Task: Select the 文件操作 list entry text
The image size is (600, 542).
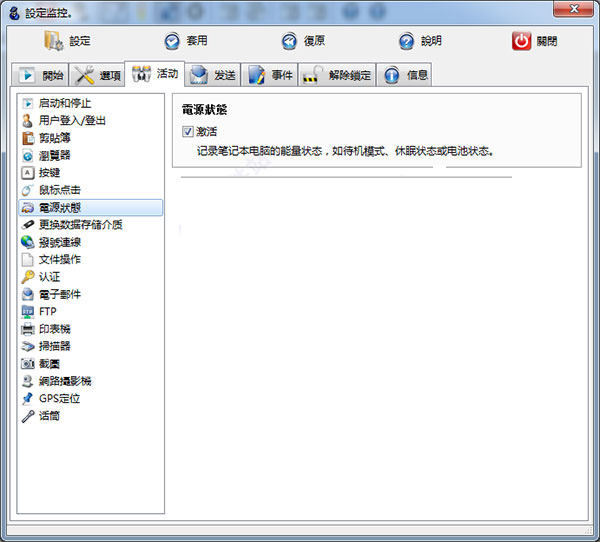Action: [x=60, y=260]
